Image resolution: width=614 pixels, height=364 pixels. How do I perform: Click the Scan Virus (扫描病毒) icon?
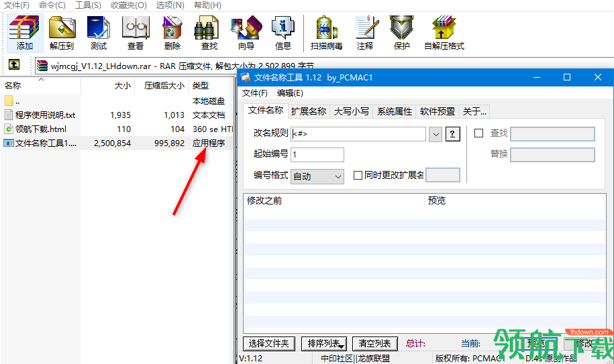(x=326, y=33)
